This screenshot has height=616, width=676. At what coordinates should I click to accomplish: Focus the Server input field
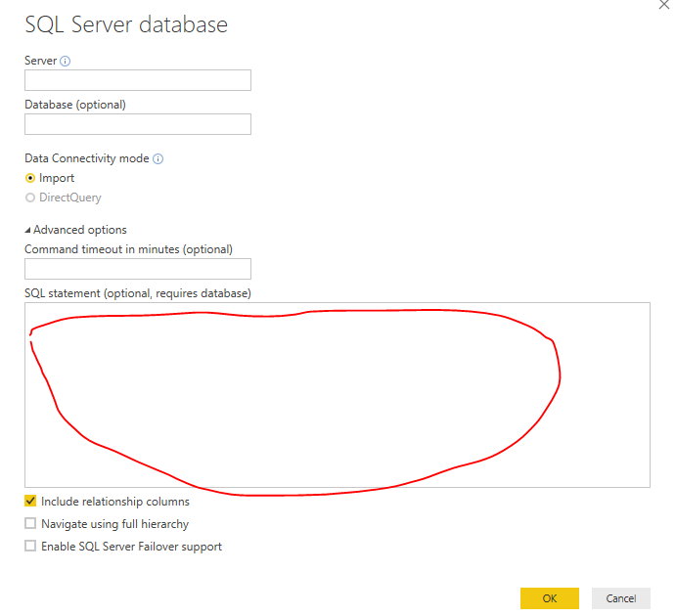tap(138, 80)
